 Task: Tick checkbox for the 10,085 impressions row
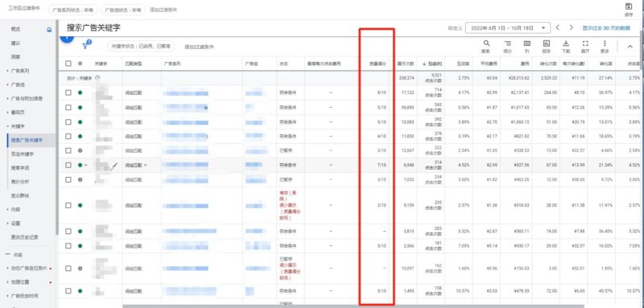(x=68, y=122)
